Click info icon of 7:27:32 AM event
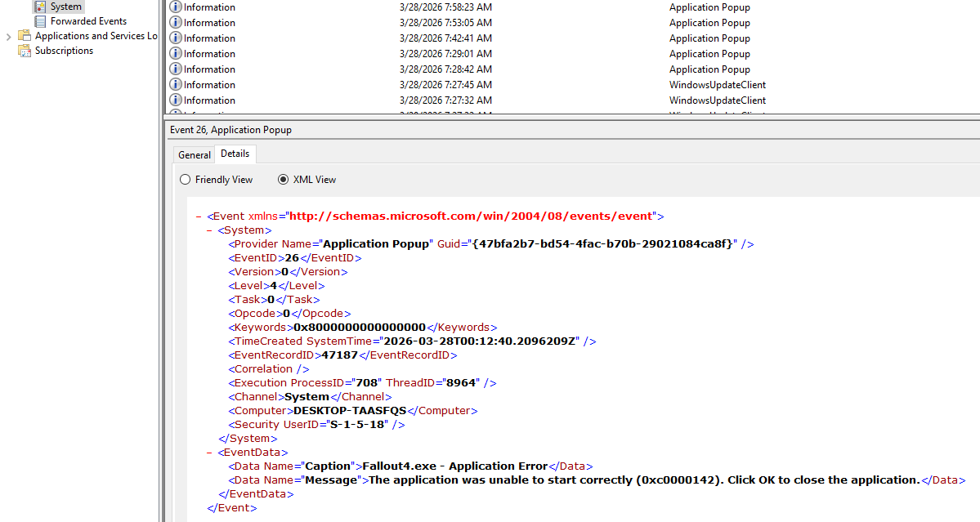This screenshot has width=980, height=522. (x=176, y=100)
